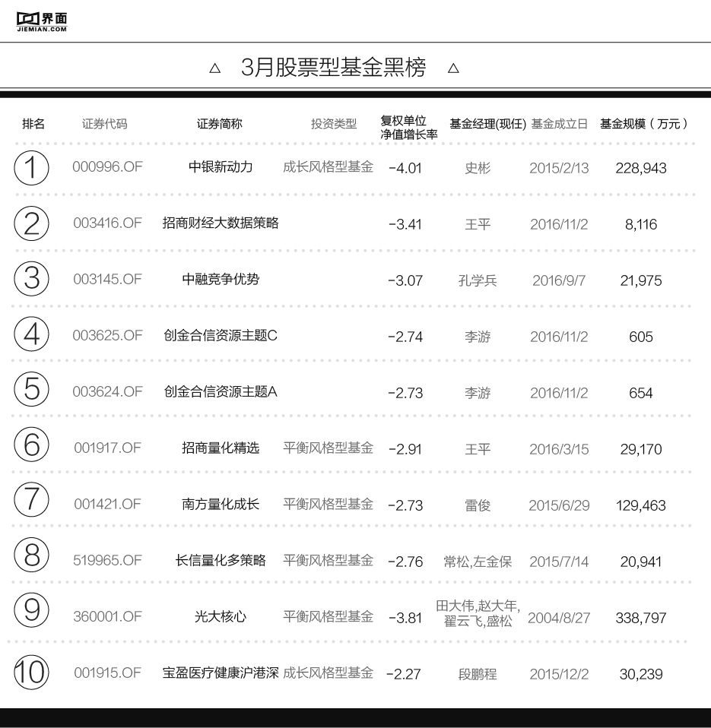Viewport: 711px width, 728px height.
Task: Click the growth rate value -3.81
Action: tap(405, 618)
